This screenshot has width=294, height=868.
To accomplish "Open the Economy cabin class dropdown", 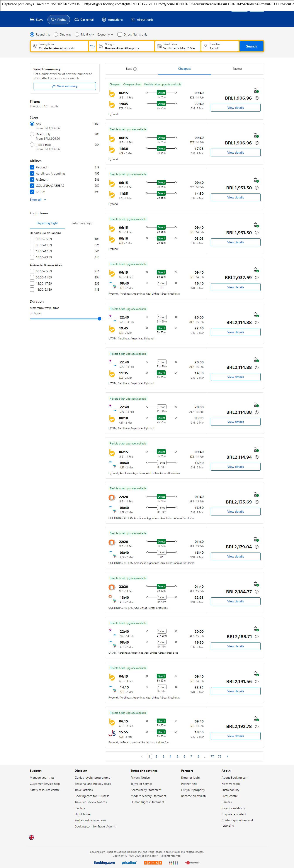I will point(105,34).
